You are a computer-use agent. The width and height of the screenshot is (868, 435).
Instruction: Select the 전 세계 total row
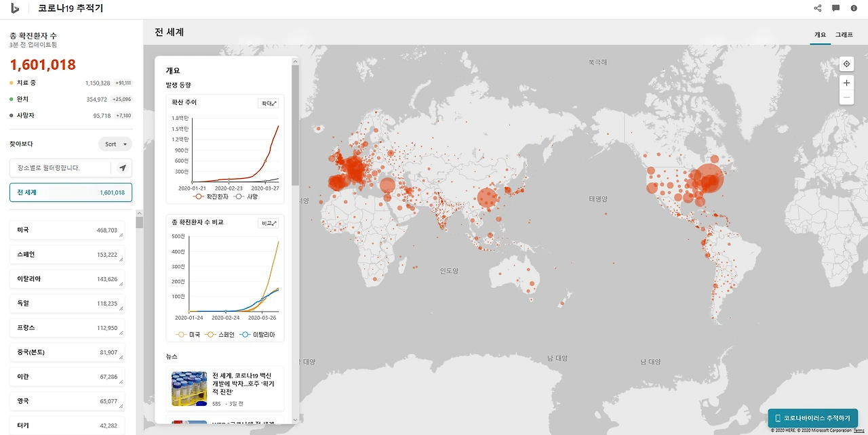coord(71,192)
